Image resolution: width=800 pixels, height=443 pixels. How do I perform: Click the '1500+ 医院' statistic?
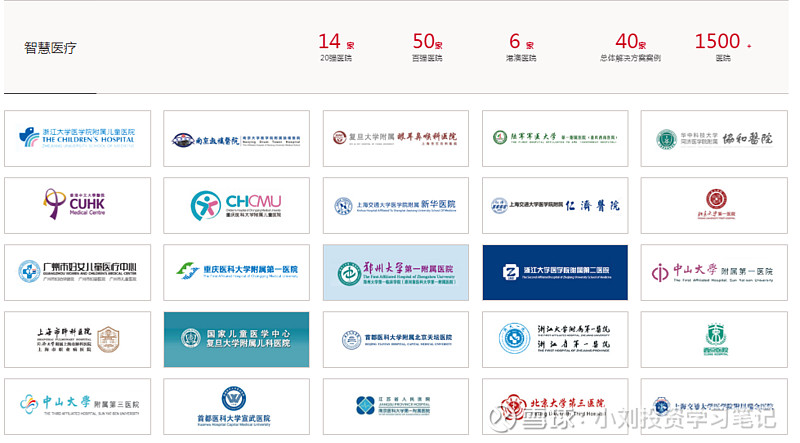tap(722, 47)
